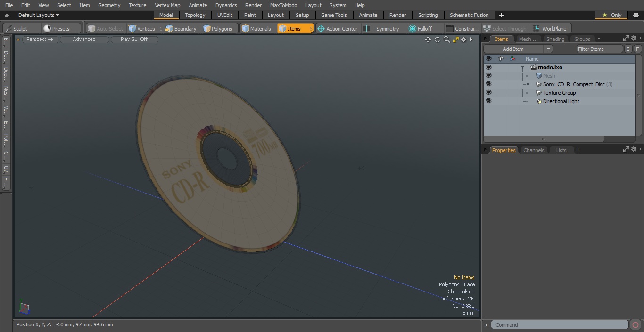Switch to the Channels tab
This screenshot has height=332, width=644.
[x=534, y=150]
